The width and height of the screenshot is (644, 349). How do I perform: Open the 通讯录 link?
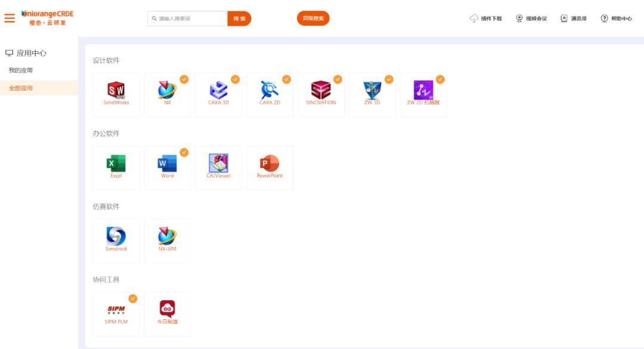pos(578,18)
